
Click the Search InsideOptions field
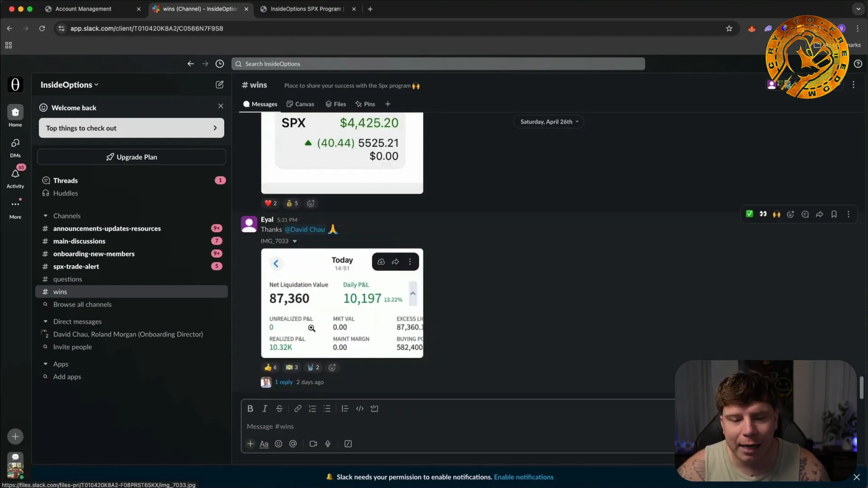pos(438,64)
